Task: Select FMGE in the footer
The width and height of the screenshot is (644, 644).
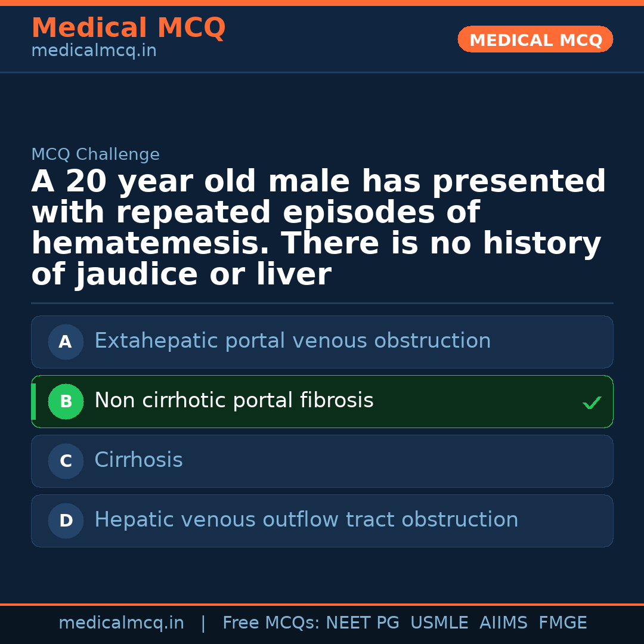Action: [x=562, y=623]
